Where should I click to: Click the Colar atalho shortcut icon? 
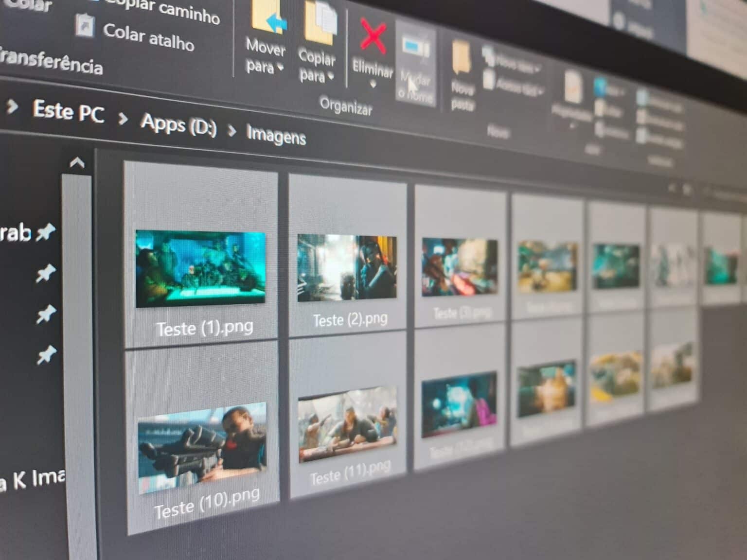click(86, 24)
